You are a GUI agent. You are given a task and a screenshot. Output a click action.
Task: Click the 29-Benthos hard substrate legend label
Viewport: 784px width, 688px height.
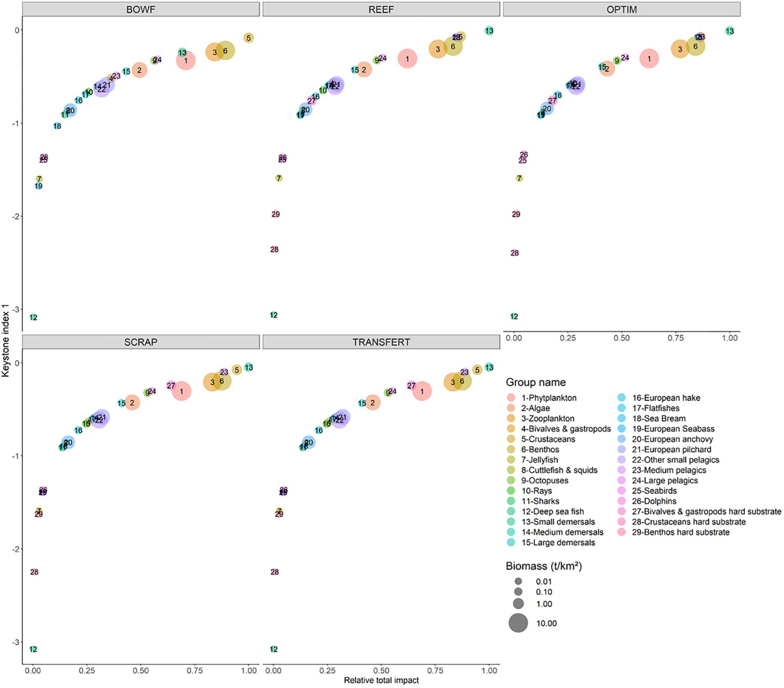681,532
